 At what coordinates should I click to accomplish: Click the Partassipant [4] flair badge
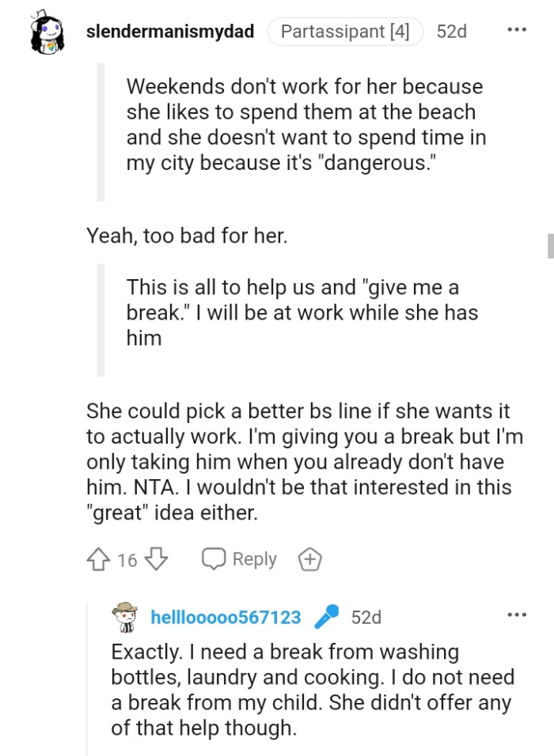[x=344, y=32]
